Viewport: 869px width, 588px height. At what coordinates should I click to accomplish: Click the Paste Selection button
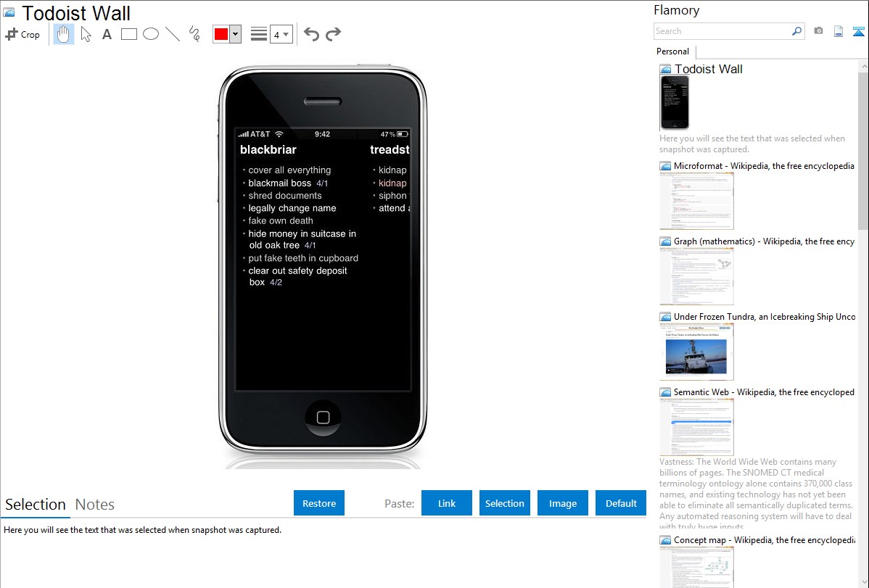[504, 503]
